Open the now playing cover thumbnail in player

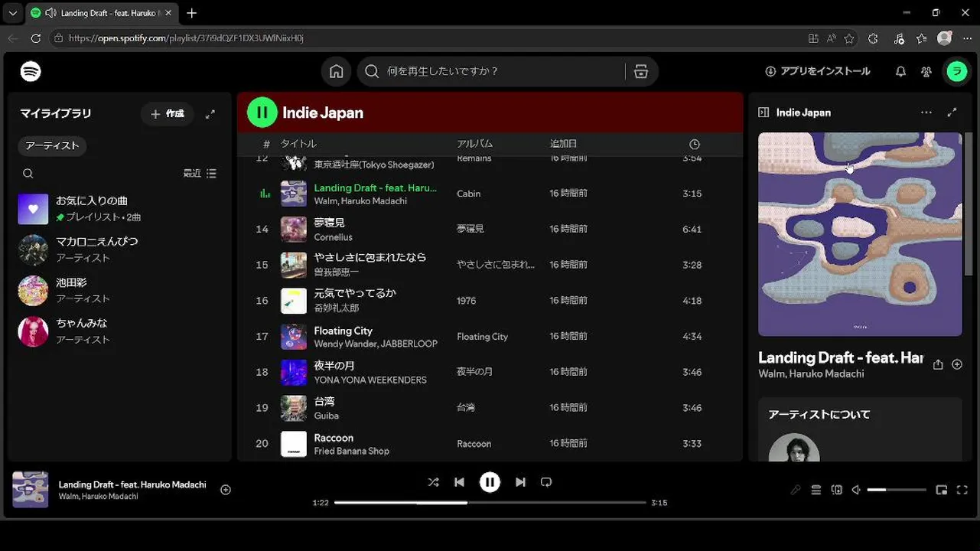(31, 490)
